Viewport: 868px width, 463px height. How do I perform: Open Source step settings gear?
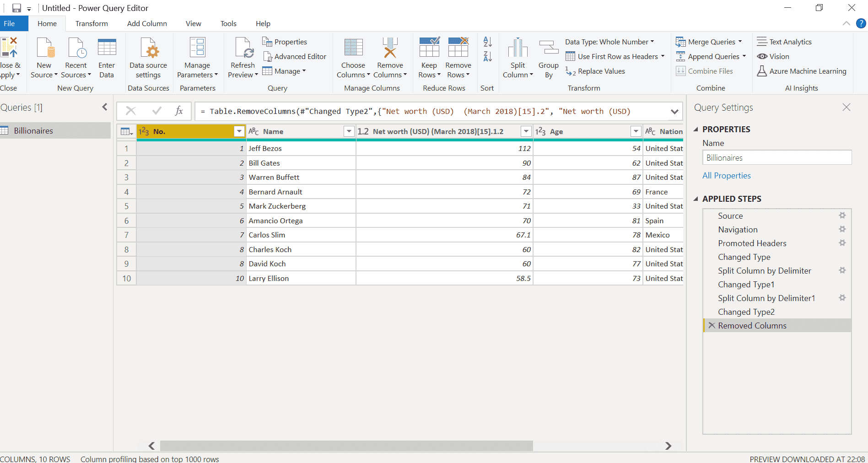pyautogui.click(x=842, y=215)
